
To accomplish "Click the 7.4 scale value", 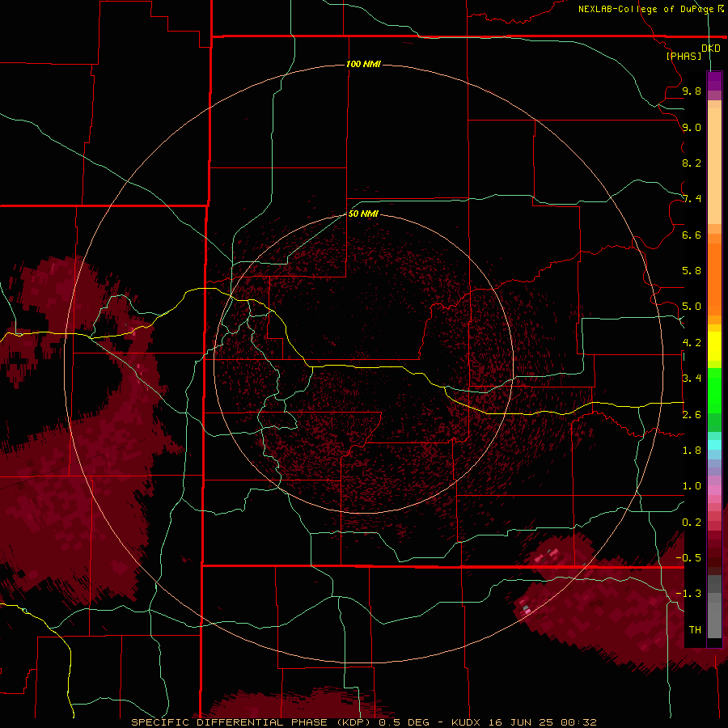I will click(x=692, y=199).
